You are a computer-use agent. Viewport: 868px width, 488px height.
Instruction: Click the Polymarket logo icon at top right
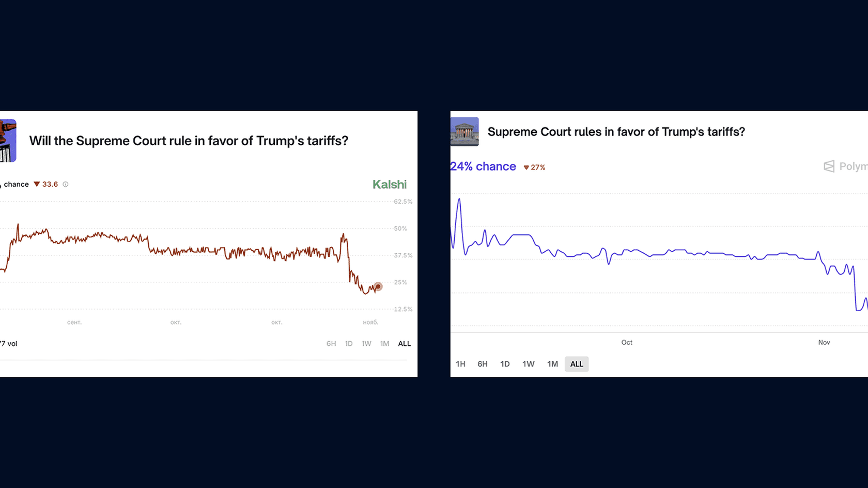pos(830,166)
